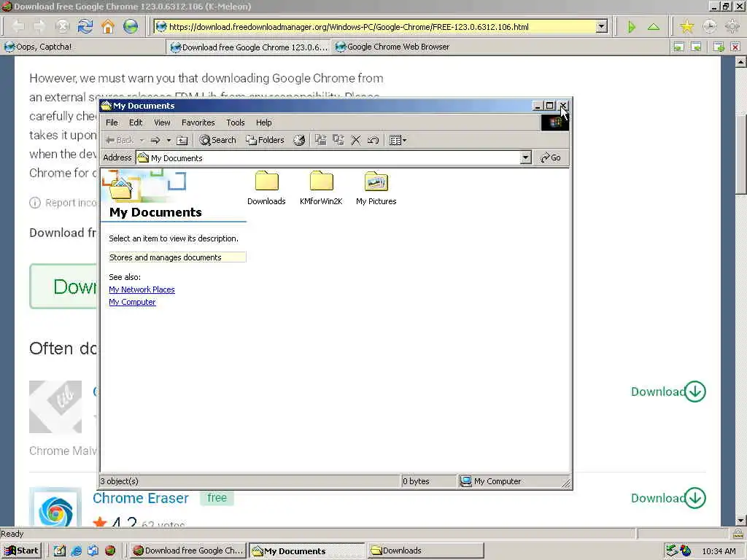Open the Edit menu in My Documents
Screen dimensions: 747x560
tap(136, 122)
